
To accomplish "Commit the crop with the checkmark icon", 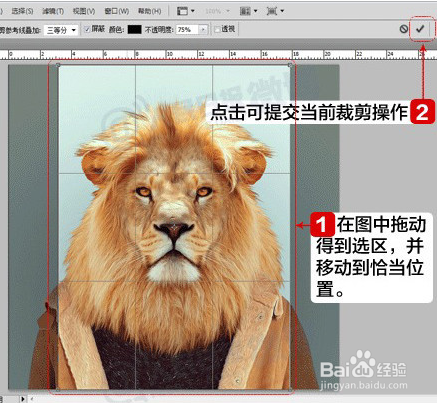I will (x=420, y=29).
